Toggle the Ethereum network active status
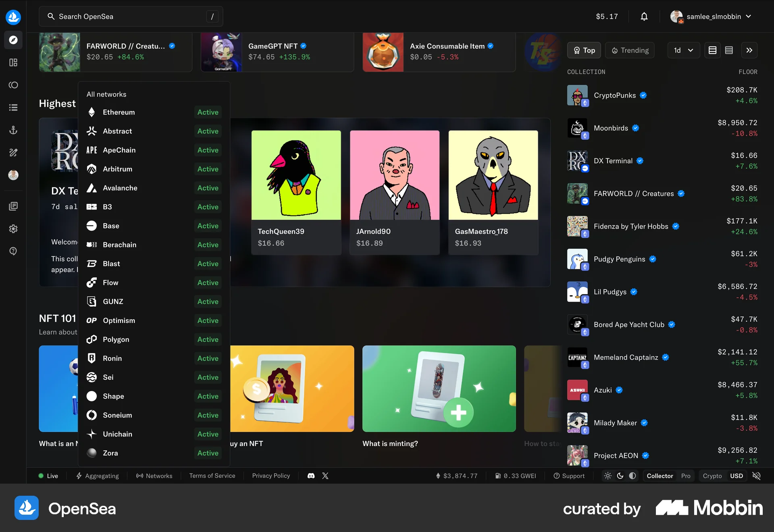 click(x=208, y=112)
